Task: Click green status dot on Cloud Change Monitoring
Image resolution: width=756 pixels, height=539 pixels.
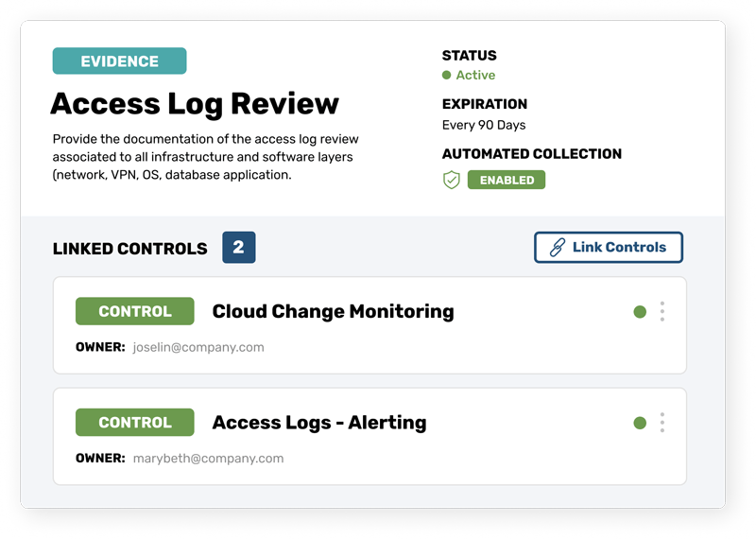Action: [x=640, y=312]
